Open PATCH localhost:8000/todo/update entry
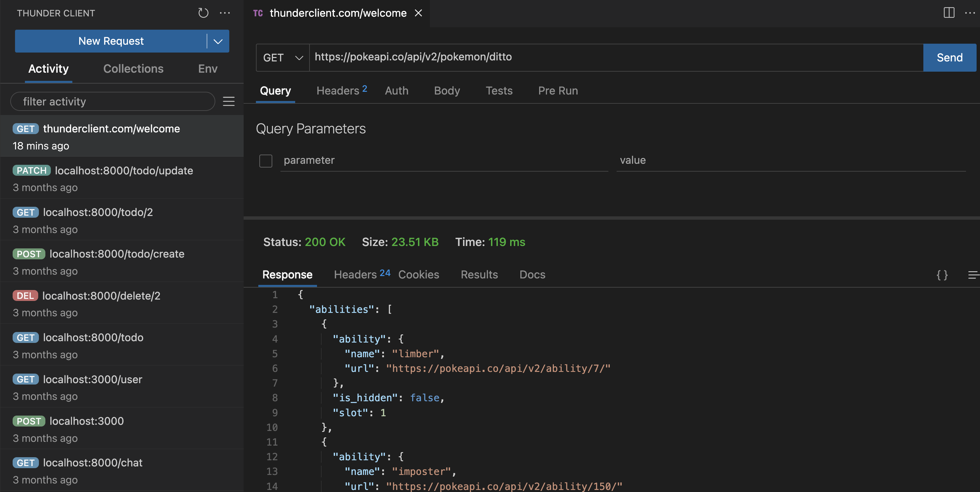This screenshot has width=980, height=492. coord(122,178)
